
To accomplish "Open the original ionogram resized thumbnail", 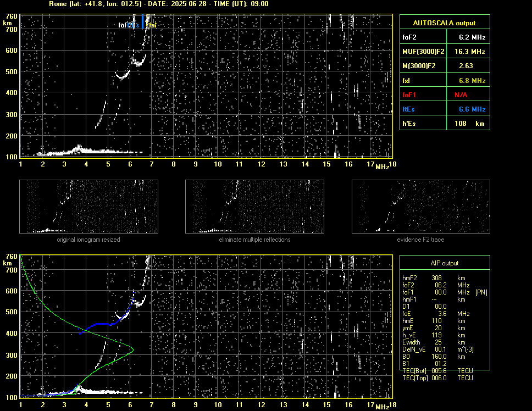I will click(88, 207).
